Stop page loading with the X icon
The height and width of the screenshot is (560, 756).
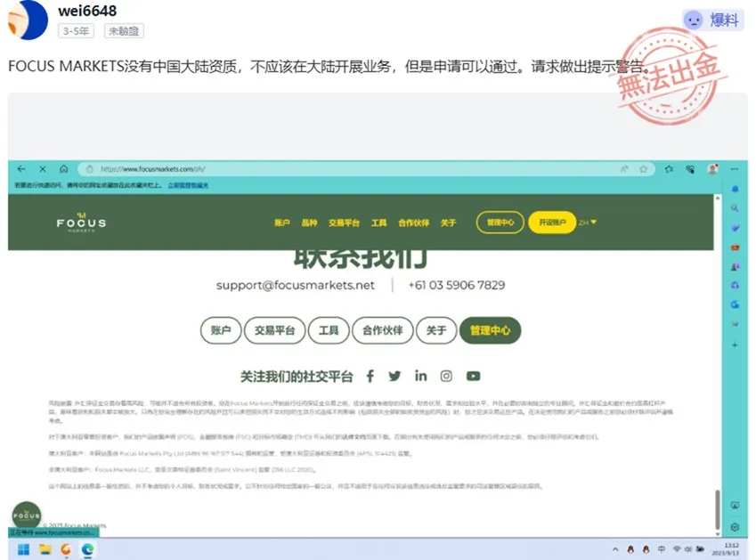coord(43,169)
